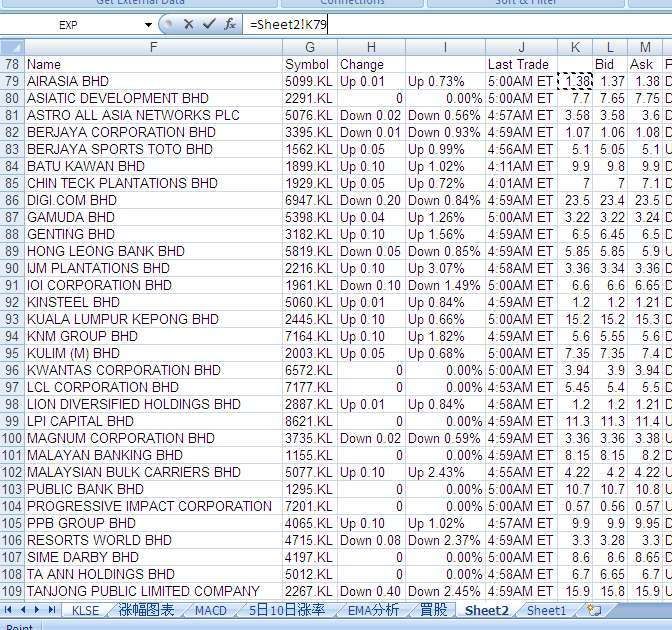Click cell Up 1.56% for Genting
672x630 pixels.
pos(445,234)
